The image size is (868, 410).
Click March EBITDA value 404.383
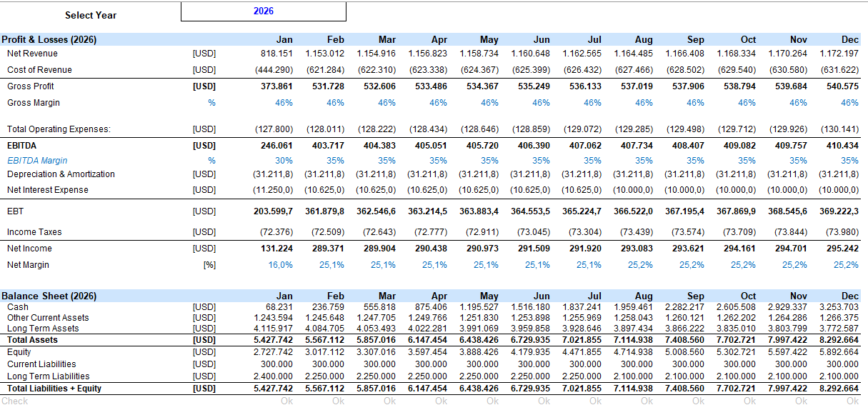379,146
